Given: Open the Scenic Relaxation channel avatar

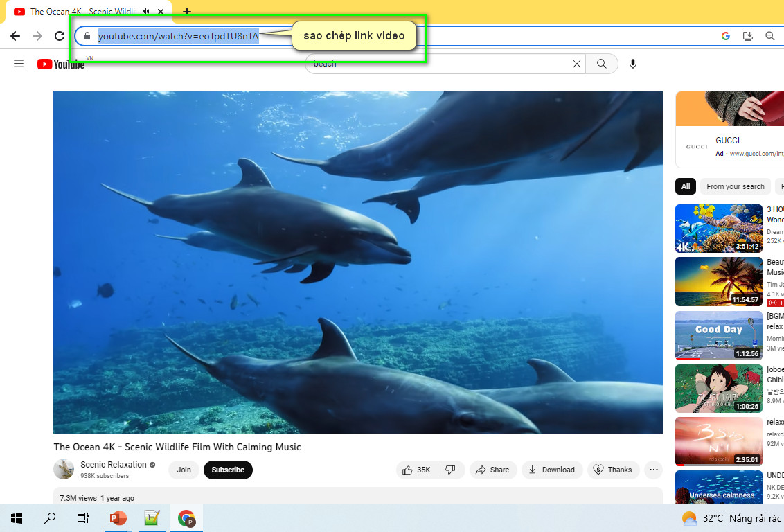Looking at the screenshot, I should pyautogui.click(x=64, y=469).
